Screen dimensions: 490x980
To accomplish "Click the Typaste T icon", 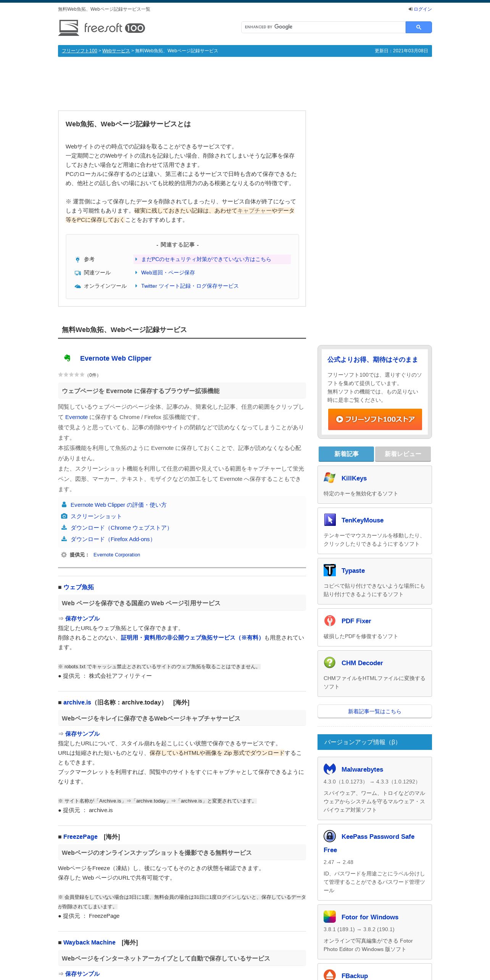I will coord(330,570).
